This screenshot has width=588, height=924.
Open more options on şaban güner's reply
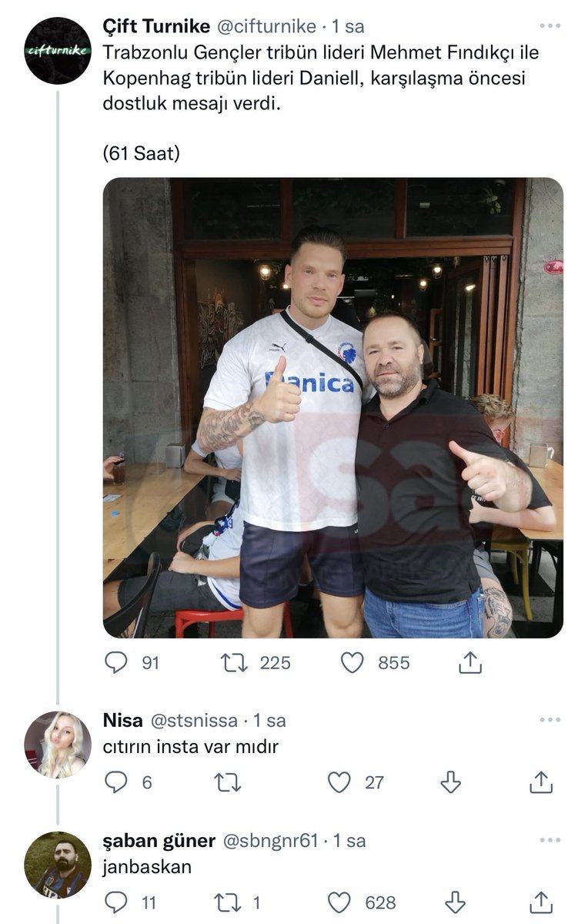coord(550,840)
